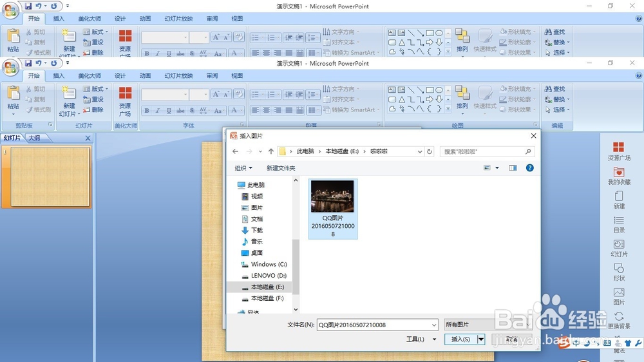Toggle align right in the lower ribbon
Screen dimensions: 644x362
278,110
